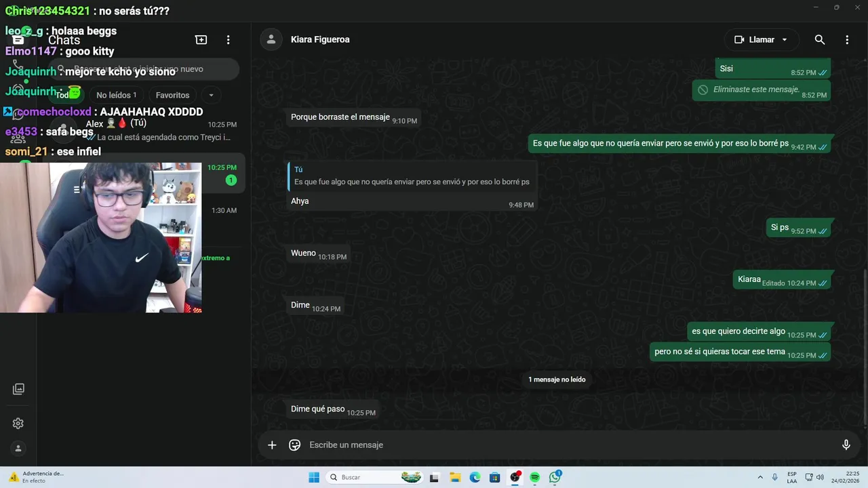868x488 pixels.
Task: Click the Windows taskbar Buscar search box
Action: coord(374,477)
